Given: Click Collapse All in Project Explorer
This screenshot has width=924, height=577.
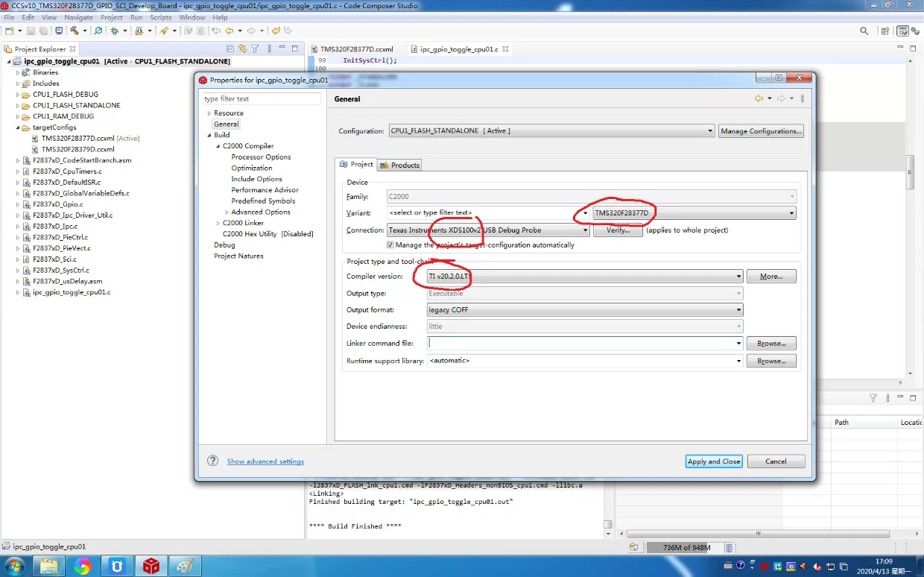Looking at the screenshot, I should [232, 48].
